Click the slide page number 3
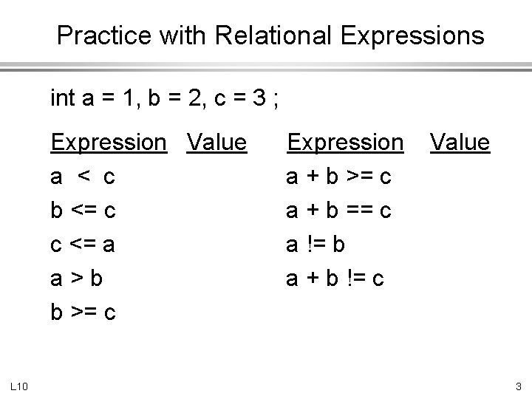Image resolution: width=532 pixels, height=399 pixels. (519, 385)
